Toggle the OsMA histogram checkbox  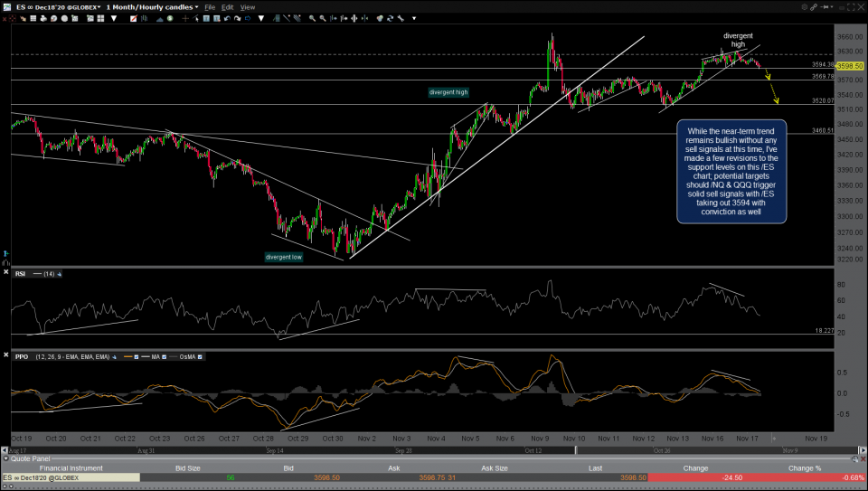click(x=200, y=357)
